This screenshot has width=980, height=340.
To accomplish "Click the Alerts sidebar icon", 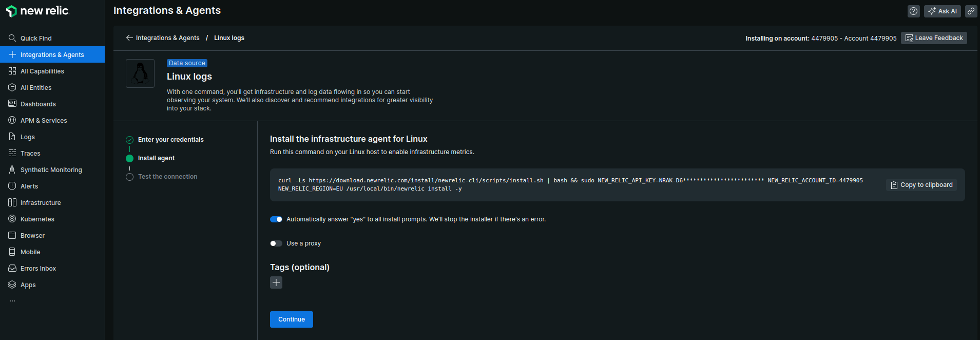I will click(12, 186).
